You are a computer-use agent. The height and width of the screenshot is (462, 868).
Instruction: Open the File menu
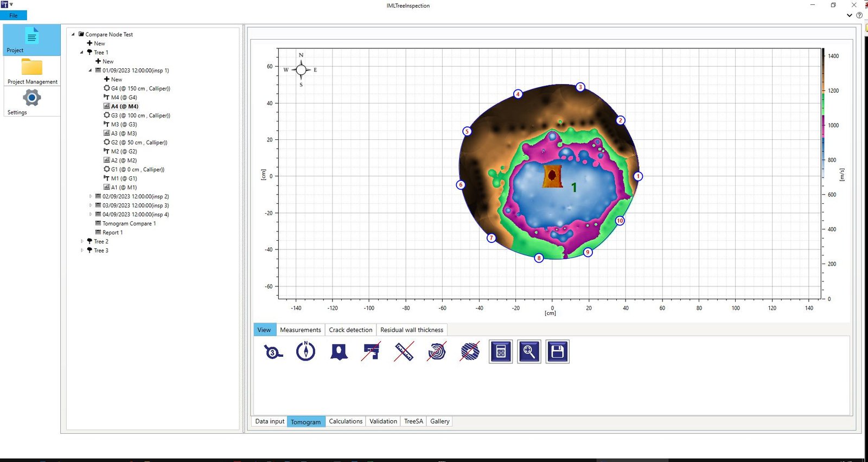14,16
